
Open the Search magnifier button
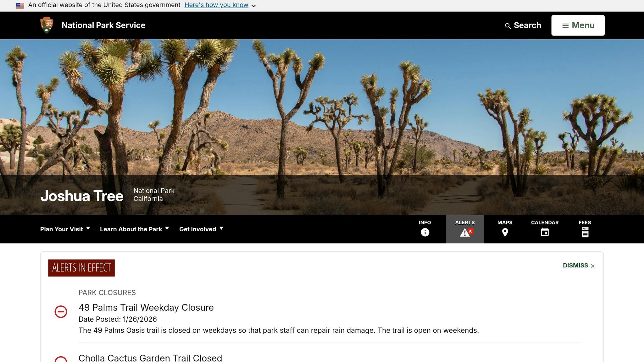(523, 25)
